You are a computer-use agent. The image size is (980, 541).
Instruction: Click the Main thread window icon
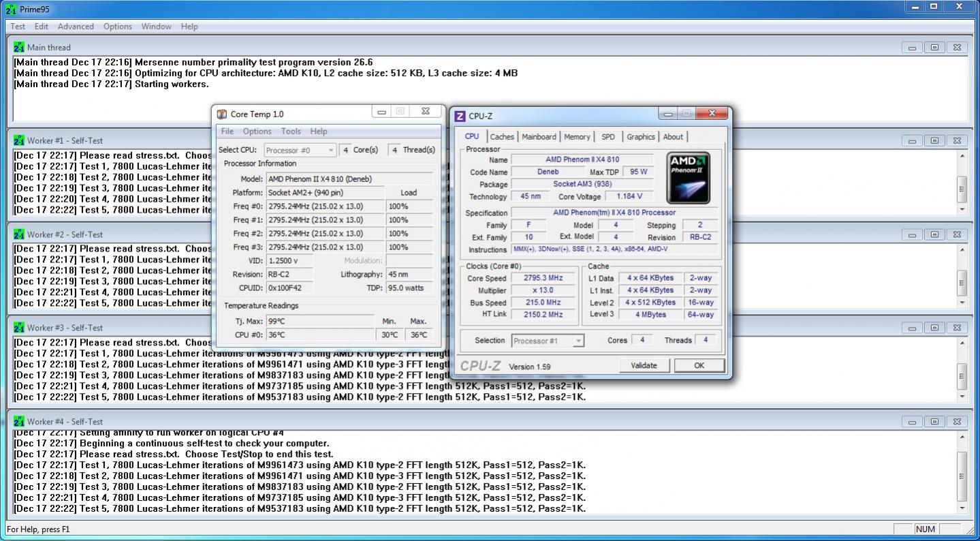tap(19, 47)
